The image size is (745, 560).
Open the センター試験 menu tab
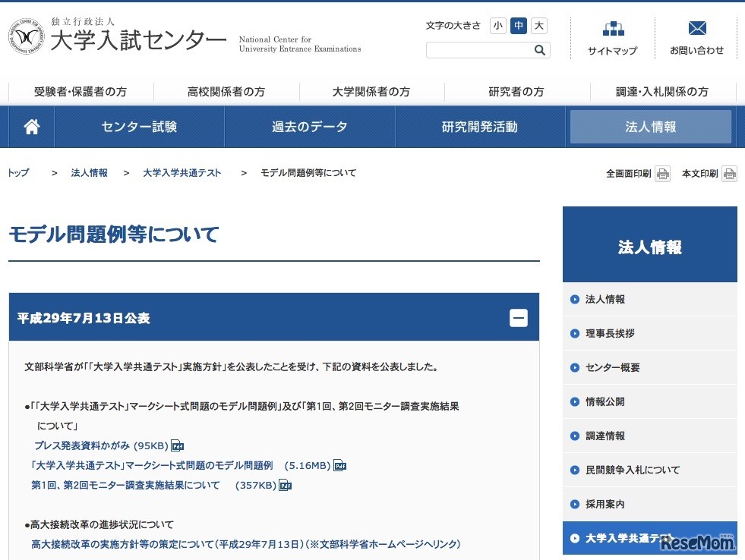click(x=139, y=127)
